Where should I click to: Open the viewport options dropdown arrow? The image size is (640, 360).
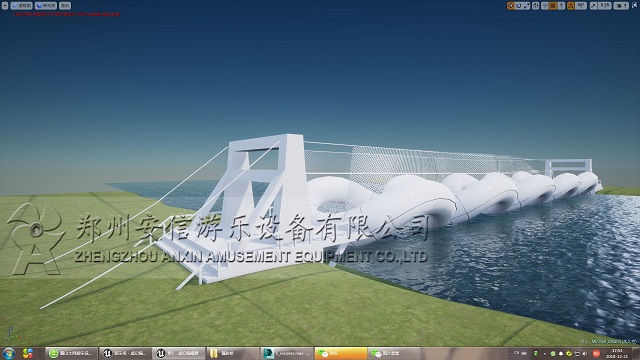tap(5, 6)
